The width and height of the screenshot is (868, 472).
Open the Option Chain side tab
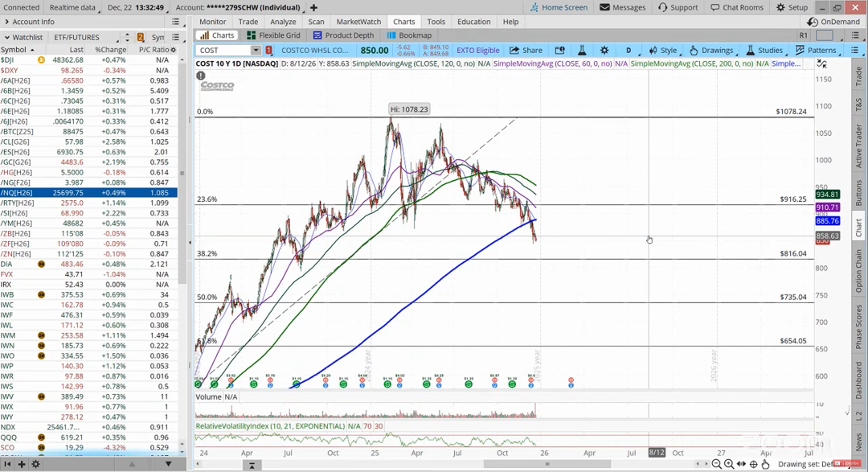[x=858, y=272]
